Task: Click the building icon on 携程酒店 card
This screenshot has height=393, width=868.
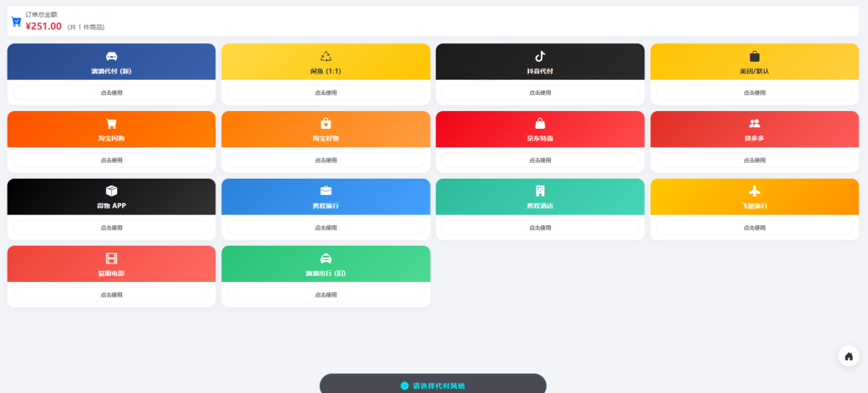Action: point(540,191)
